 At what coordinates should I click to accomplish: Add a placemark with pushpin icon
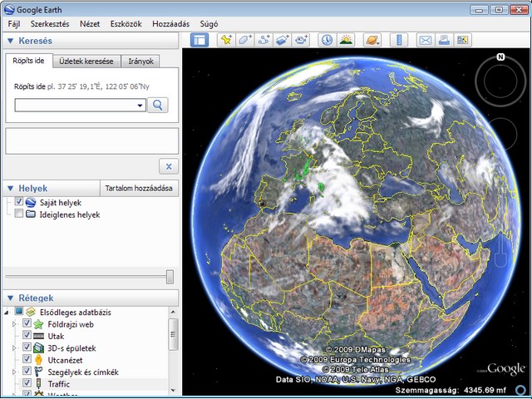[227, 40]
